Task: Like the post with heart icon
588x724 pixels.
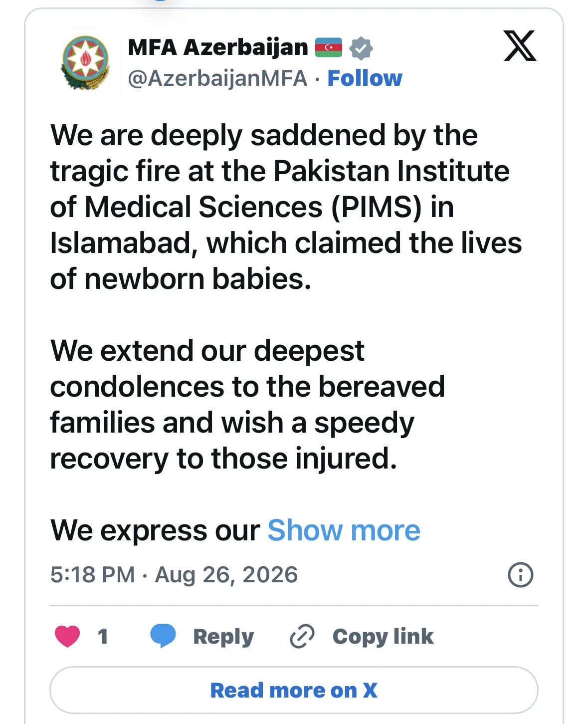Action: 67,636
